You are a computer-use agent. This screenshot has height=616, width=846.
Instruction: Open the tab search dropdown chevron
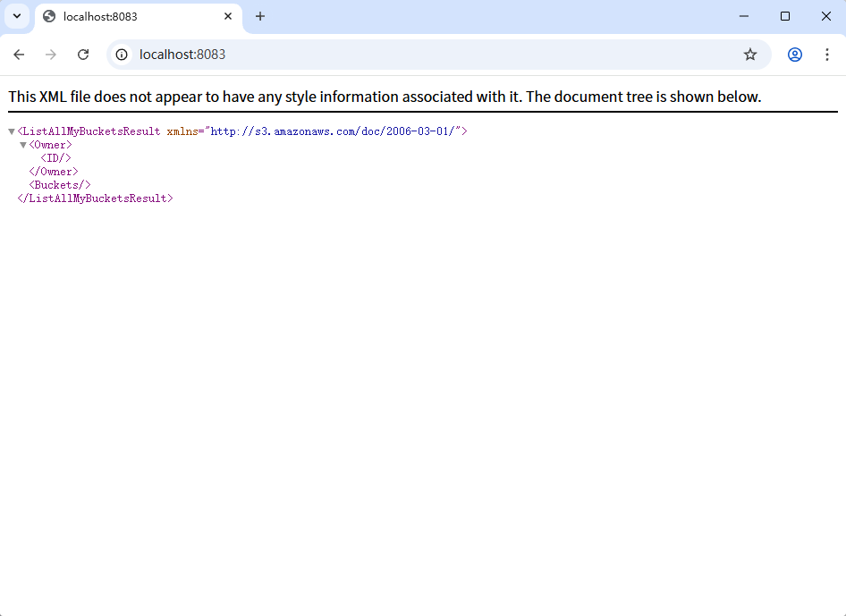pyautogui.click(x=17, y=16)
